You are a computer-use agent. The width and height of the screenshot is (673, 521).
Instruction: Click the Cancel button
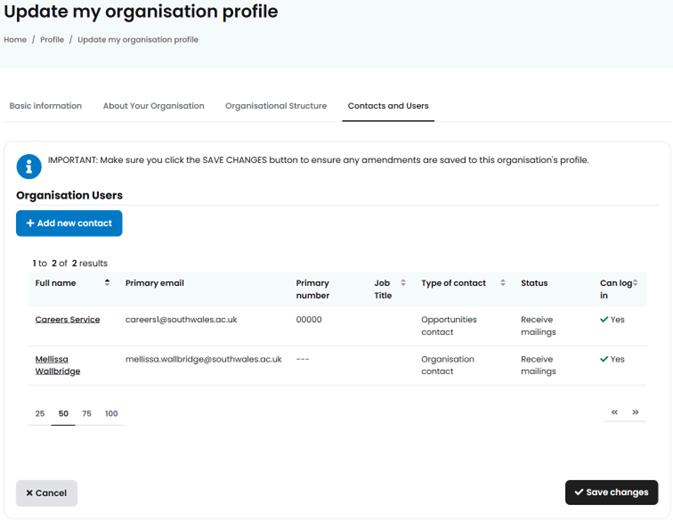(x=46, y=493)
